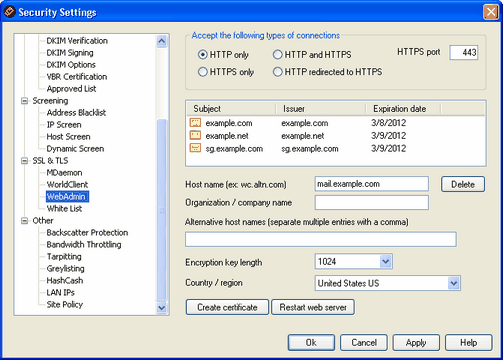The height and width of the screenshot is (360, 503).
Task: Click the Restart web server button
Action: [x=313, y=307]
